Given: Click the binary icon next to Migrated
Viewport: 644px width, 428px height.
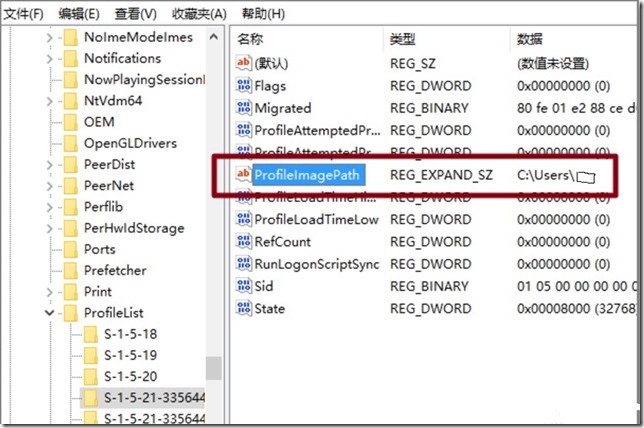Looking at the screenshot, I should (243, 108).
